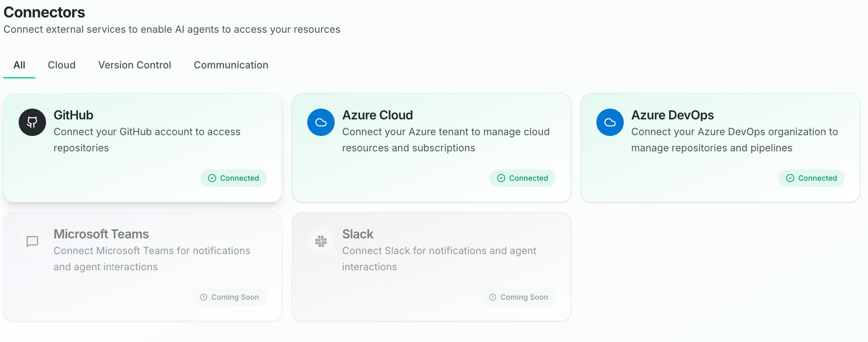The height and width of the screenshot is (342, 868).
Task: Select the Microsoft Teams card title
Action: point(101,234)
